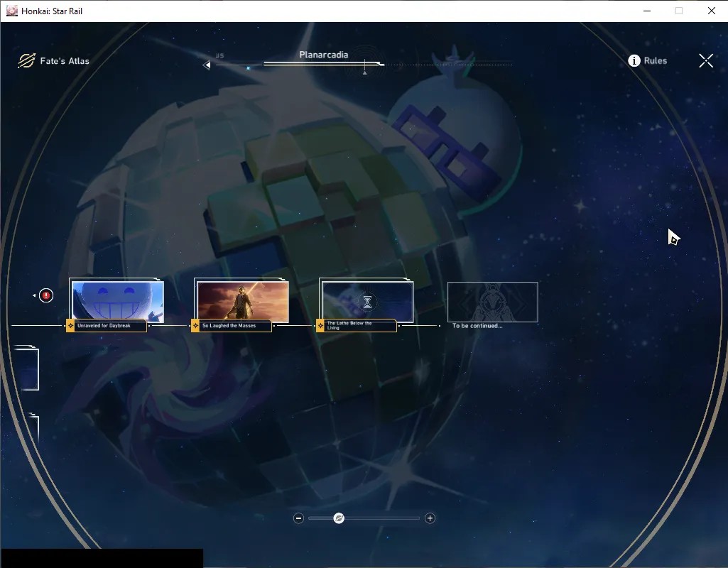This screenshot has height=568, width=728.
Task: Click the gold star icon on So Laughed label
Action: click(195, 326)
